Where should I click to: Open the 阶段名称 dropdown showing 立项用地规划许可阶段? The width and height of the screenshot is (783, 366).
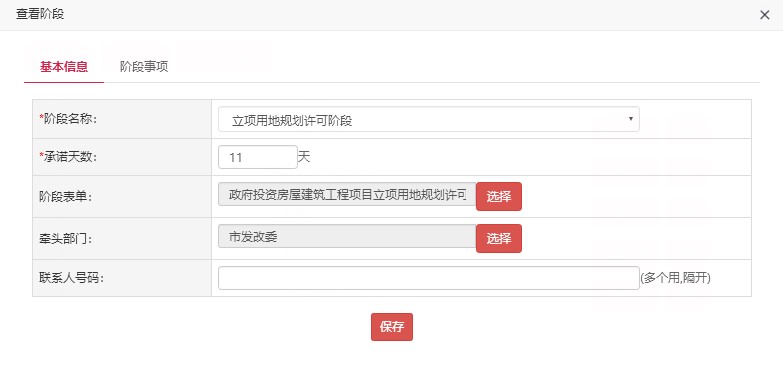(x=428, y=119)
